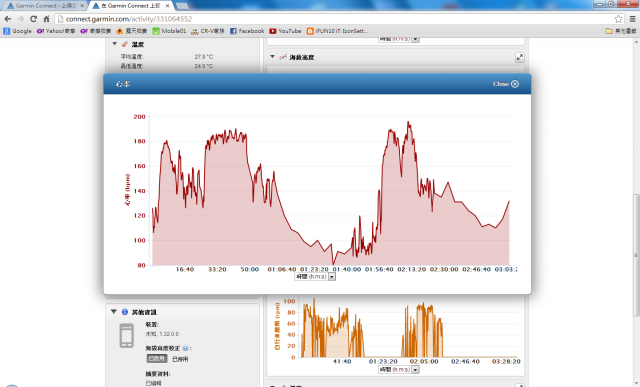The height and width of the screenshot is (387, 640).
Task: Select the active Garmin Connect tab
Action: [130, 6]
